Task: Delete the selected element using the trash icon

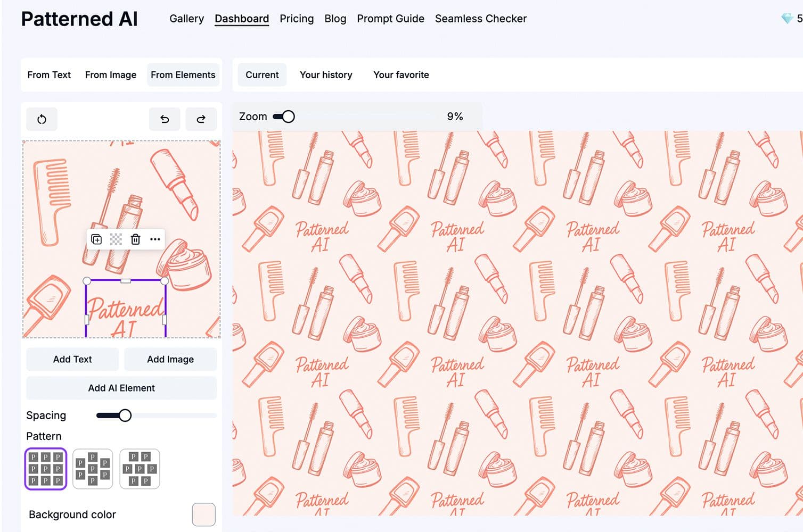Action: 135,239
